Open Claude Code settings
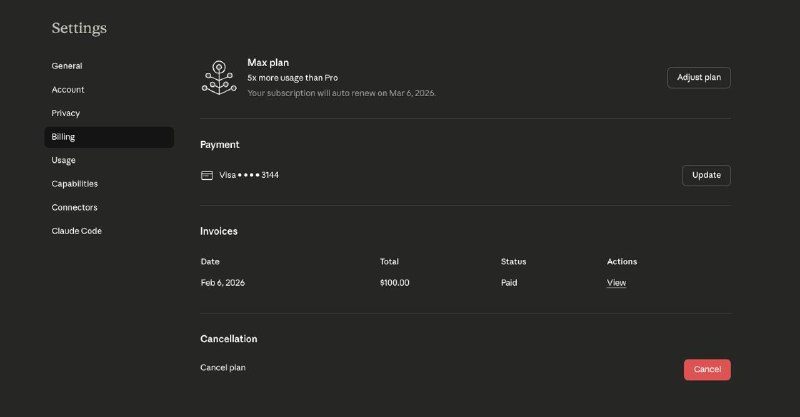 tap(77, 231)
